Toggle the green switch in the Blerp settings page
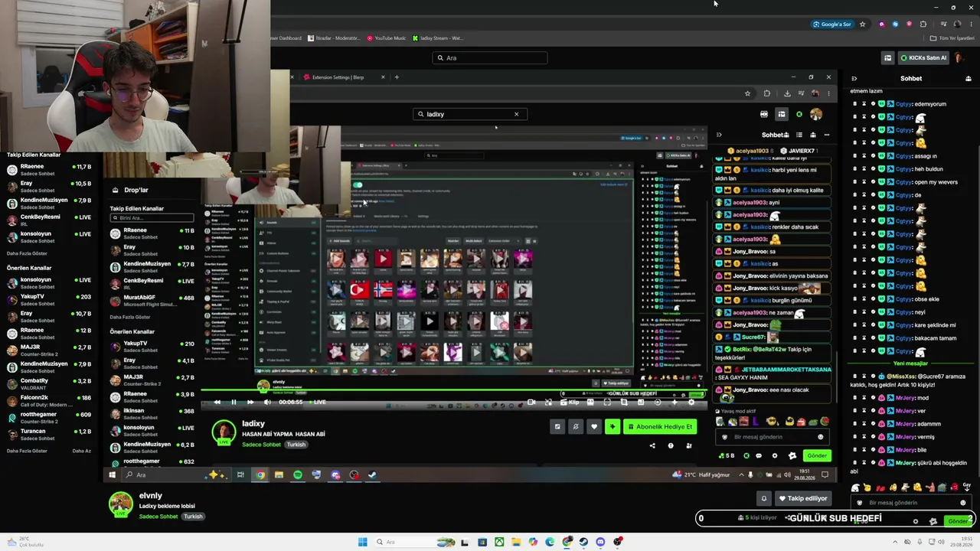 pos(358,184)
